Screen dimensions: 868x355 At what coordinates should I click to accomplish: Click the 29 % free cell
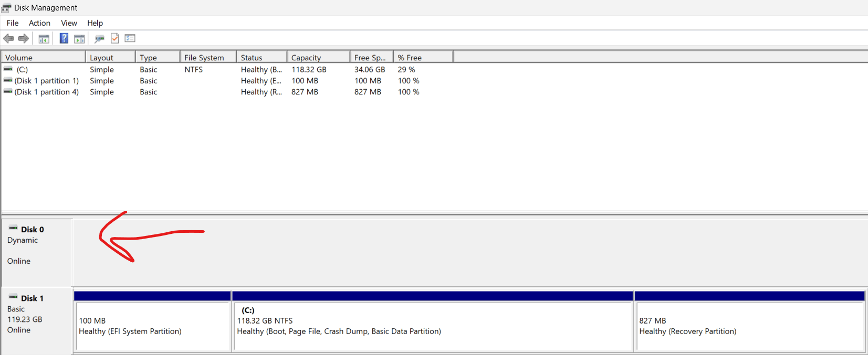pyautogui.click(x=406, y=69)
